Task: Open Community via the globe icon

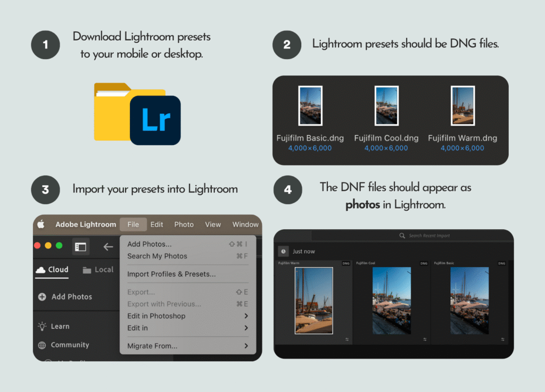Action: click(x=42, y=345)
